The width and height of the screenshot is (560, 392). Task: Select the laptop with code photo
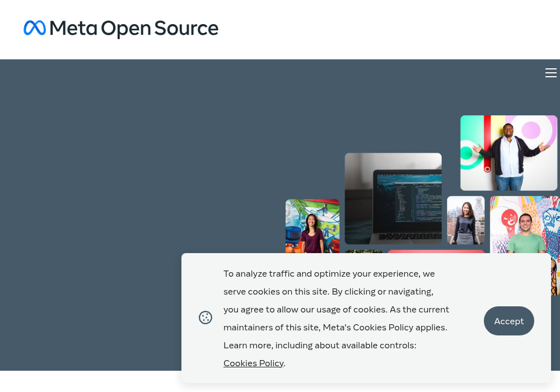tap(393, 198)
